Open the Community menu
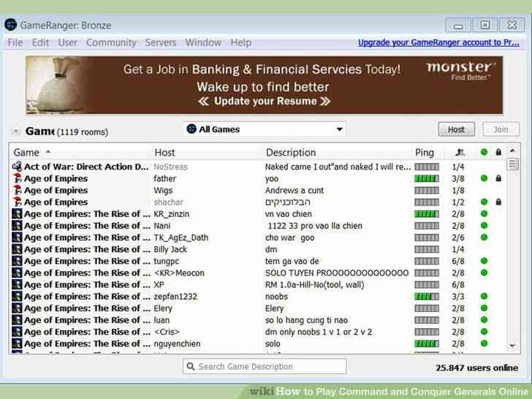This screenshot has width=532, height=399. point(111,42)
